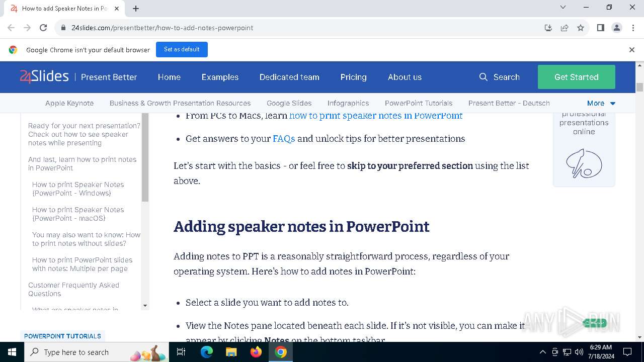This screenshot has height=362, width=644.
Task: Click the browser back arrow
Action: [x=11, y=28]
